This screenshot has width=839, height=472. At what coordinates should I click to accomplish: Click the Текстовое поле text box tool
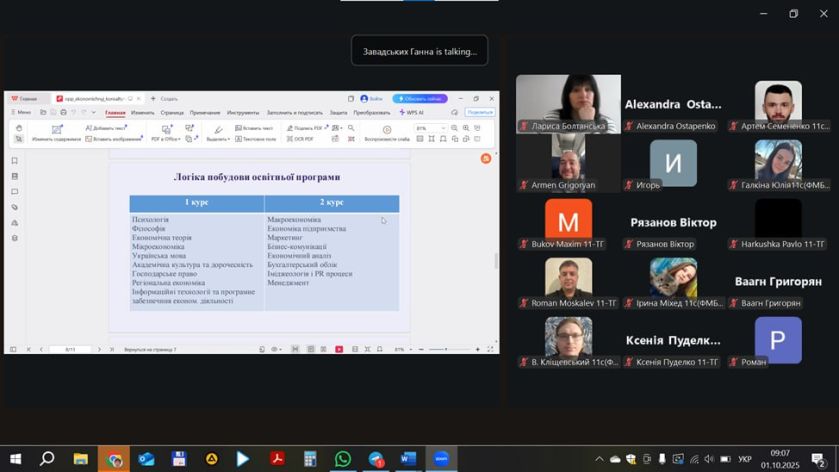[256, 139]
